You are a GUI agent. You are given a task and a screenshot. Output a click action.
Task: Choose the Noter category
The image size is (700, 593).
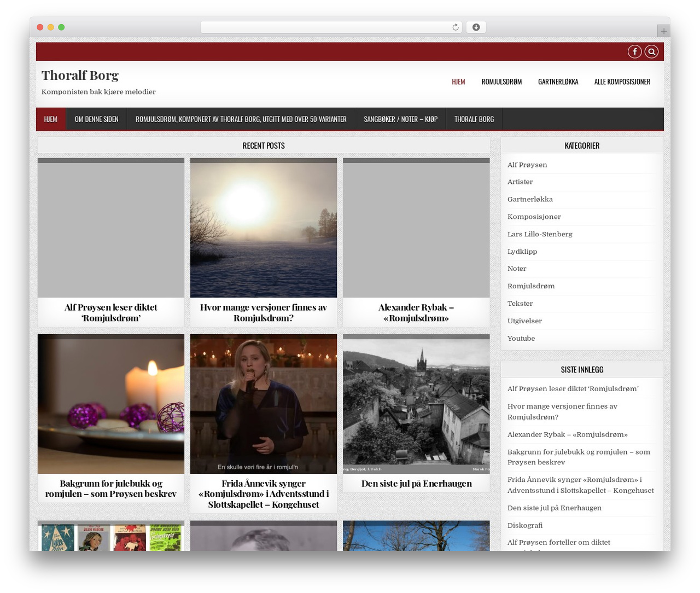click(517, 269)
